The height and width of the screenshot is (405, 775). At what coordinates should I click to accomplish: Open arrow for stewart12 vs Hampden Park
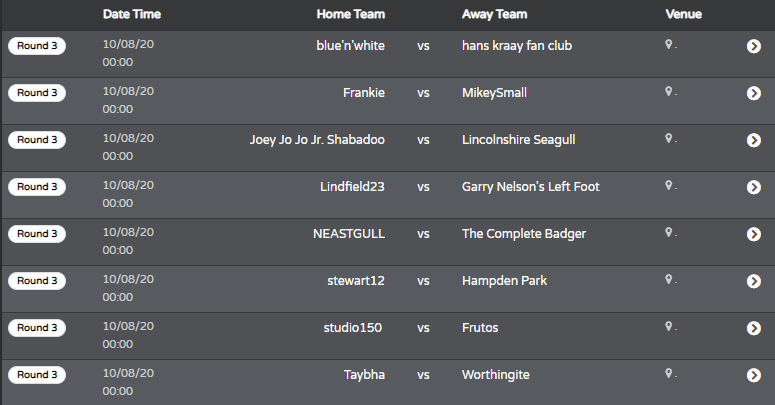click(x=754, y=281)
